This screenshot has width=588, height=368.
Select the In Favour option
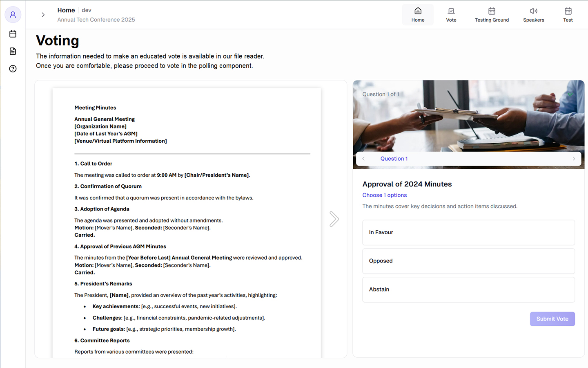pos(468,232)
